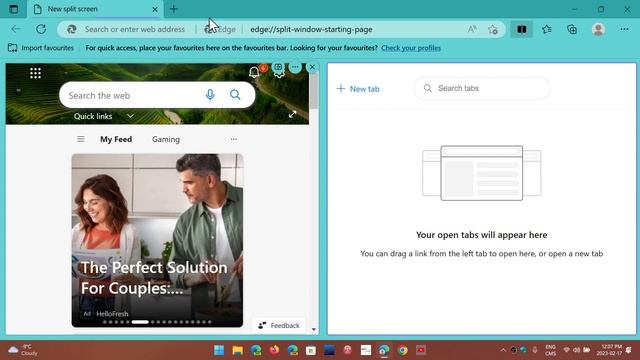Open the weather widget showing Cloudy

tap(23, 350)
